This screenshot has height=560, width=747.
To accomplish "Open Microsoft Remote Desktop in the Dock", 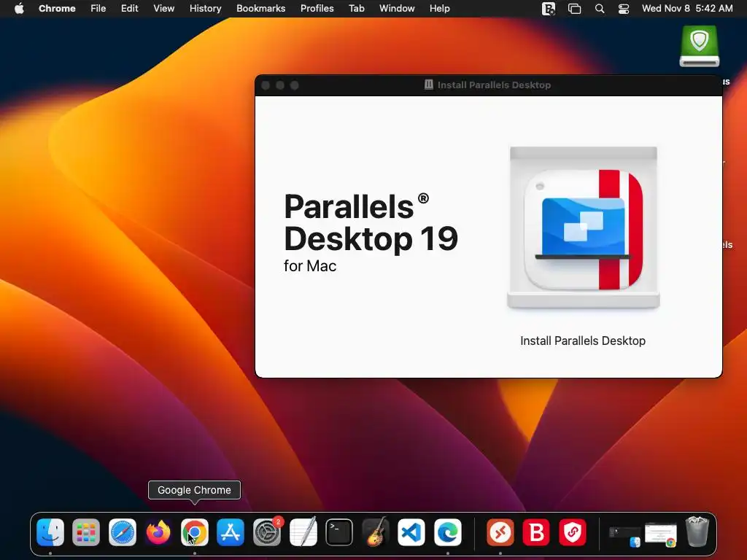I will coord(500,532).
